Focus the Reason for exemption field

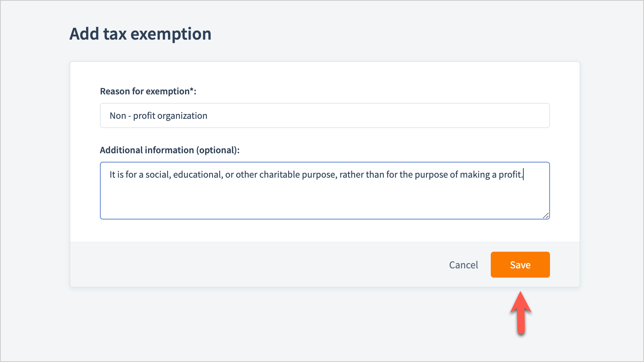324,115
